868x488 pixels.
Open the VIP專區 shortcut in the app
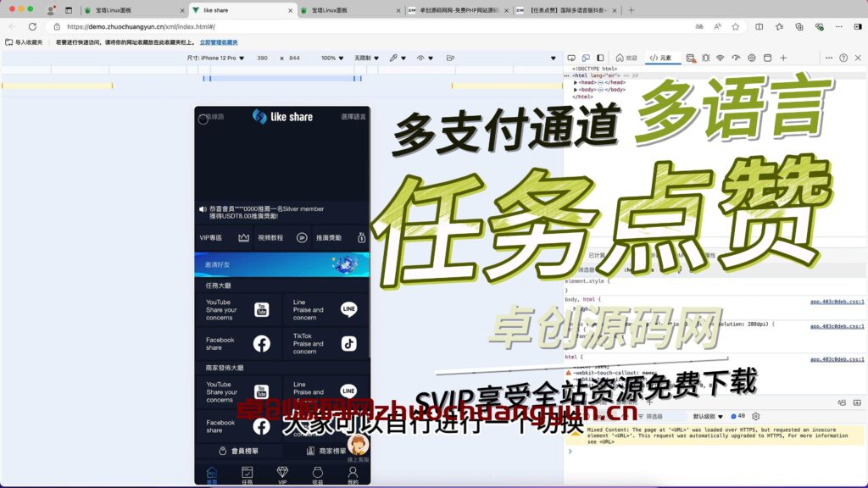[x=224, y=237]
